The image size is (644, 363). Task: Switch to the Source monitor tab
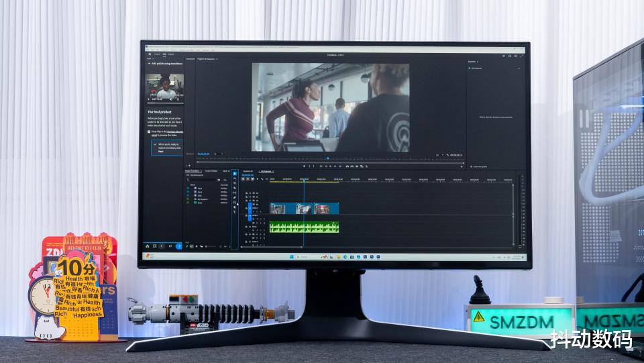tap(191, 59)
